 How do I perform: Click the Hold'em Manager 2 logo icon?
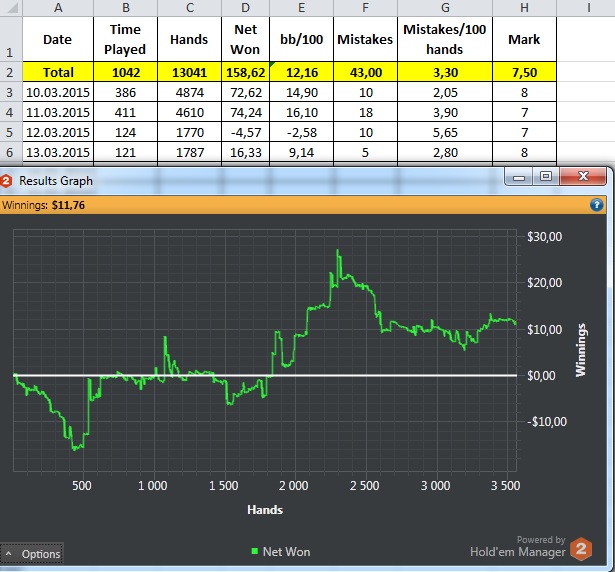[581, 548]
